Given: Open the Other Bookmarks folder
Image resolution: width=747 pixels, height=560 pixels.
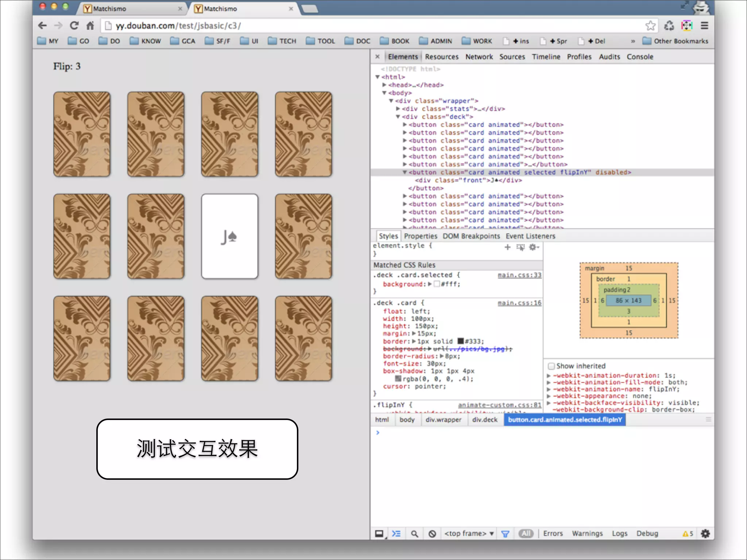Looking at the screenshot, I should click(675, 41).
